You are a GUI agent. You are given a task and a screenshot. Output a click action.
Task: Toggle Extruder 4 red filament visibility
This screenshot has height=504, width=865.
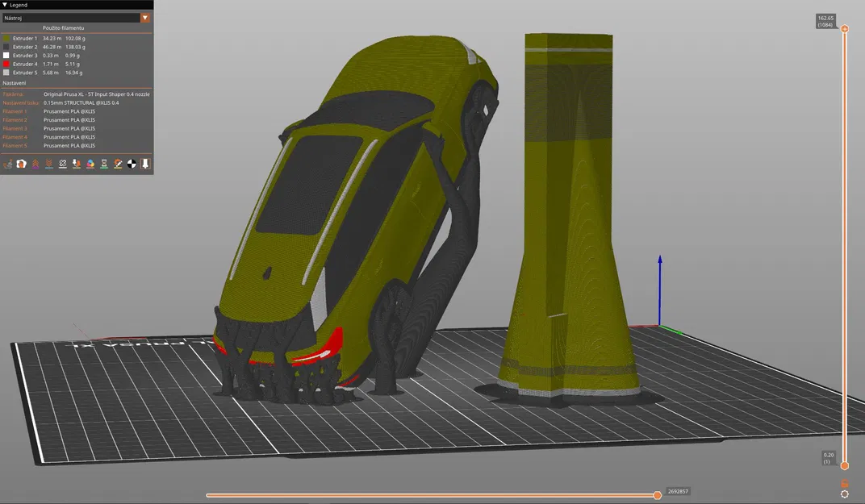pos(7,64)
